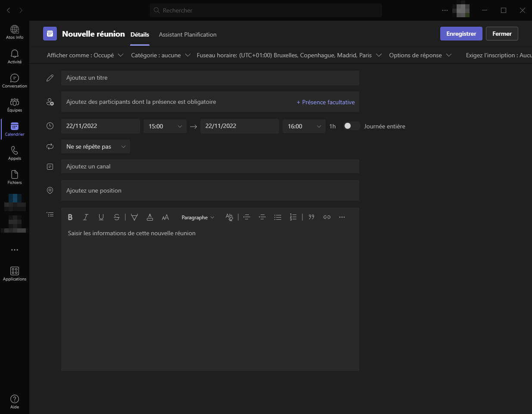Focus the Rechercher search box
Viewport: 532px width, 414px height.
pyautogui.click(x=266, y=10)
